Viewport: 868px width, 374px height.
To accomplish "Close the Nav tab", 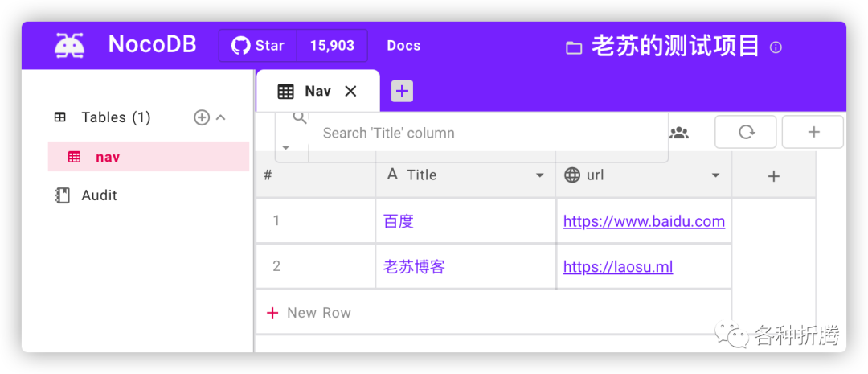I will point(350,92).
